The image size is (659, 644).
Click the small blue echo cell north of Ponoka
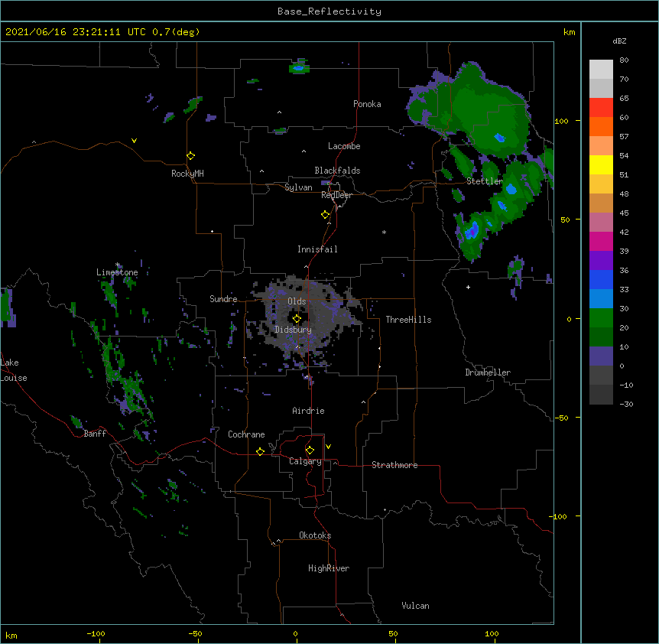[x=299, y=67]
